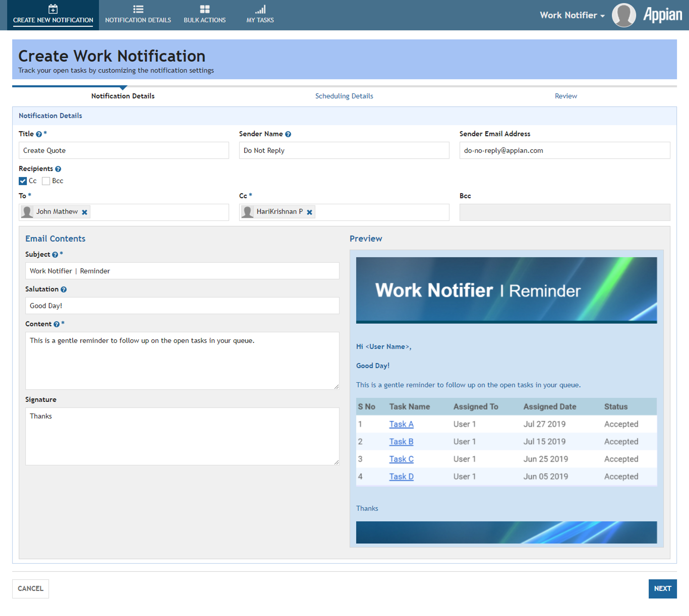Screen dimensions: 689x616
Task: Click the Signature textarea resize handle
Action: click(336, 462)
